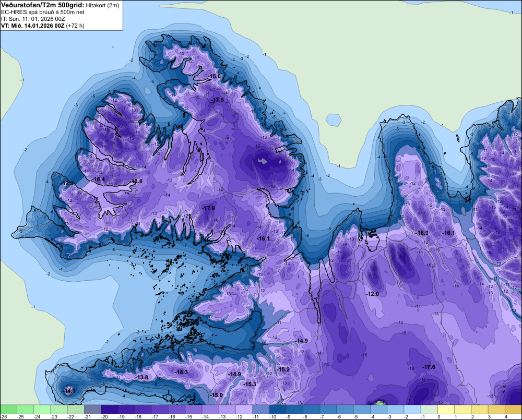Select the pale yellow legend swatch labeled 0
The height and width of the screenshot is (420, 522).
(446, 409)
